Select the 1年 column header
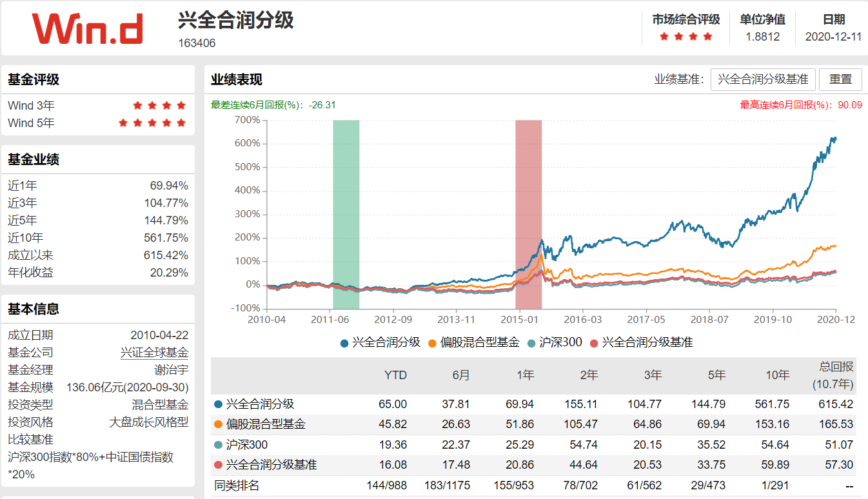The image size is (868, 499). (524, 375)
